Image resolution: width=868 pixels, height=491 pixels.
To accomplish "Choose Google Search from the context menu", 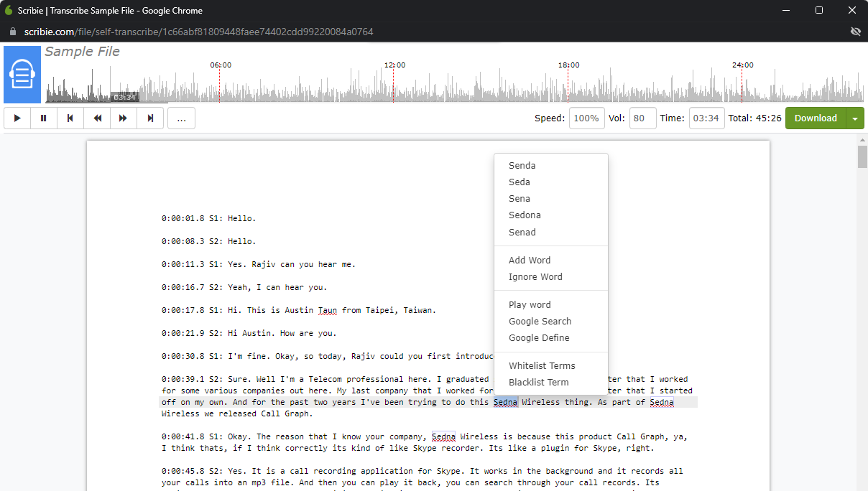I will (x=551, y=322).
